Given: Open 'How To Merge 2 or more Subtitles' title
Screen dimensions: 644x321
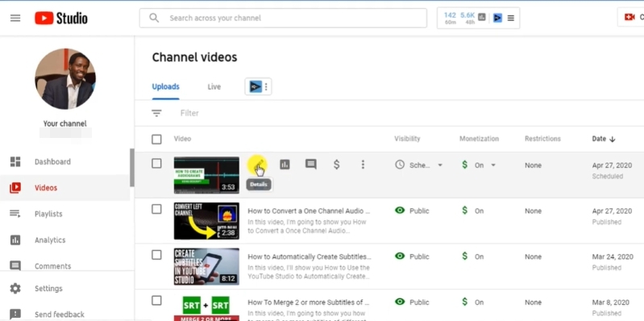Looking at the screenshot, I should click(309, 302).
